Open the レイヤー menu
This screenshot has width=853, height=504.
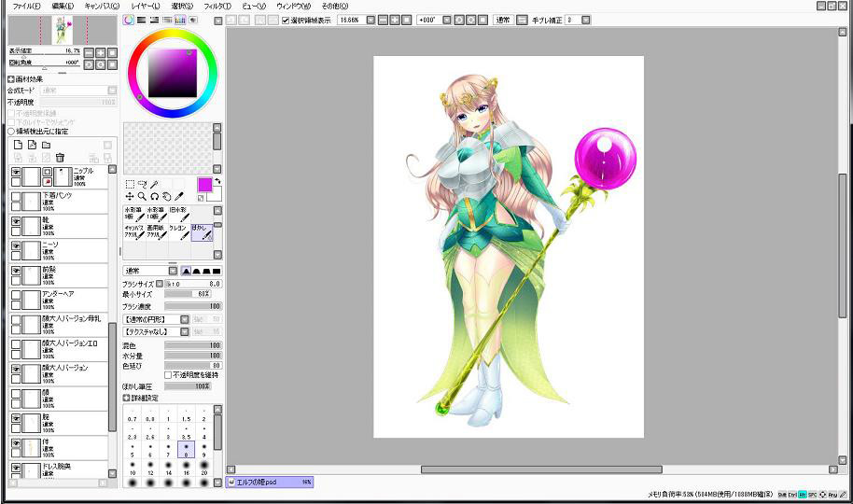tap(145, 6)
